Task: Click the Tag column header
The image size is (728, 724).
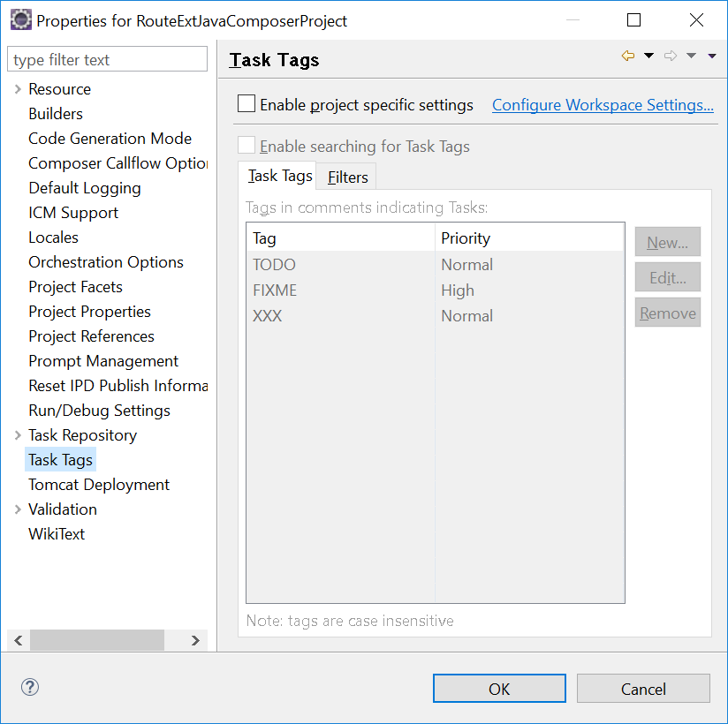Action: click(x=341, y=238)
